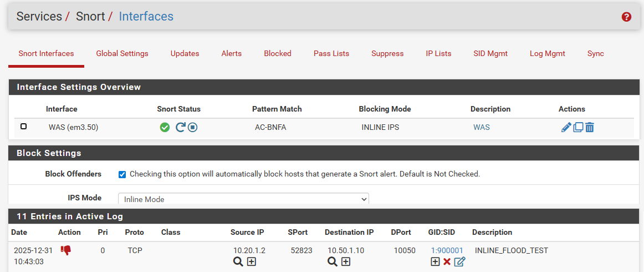Viewport: 644px width, 272px height.
Task: Add source IP 10.20.1.2 to suppress list
Action: point(252,261)
